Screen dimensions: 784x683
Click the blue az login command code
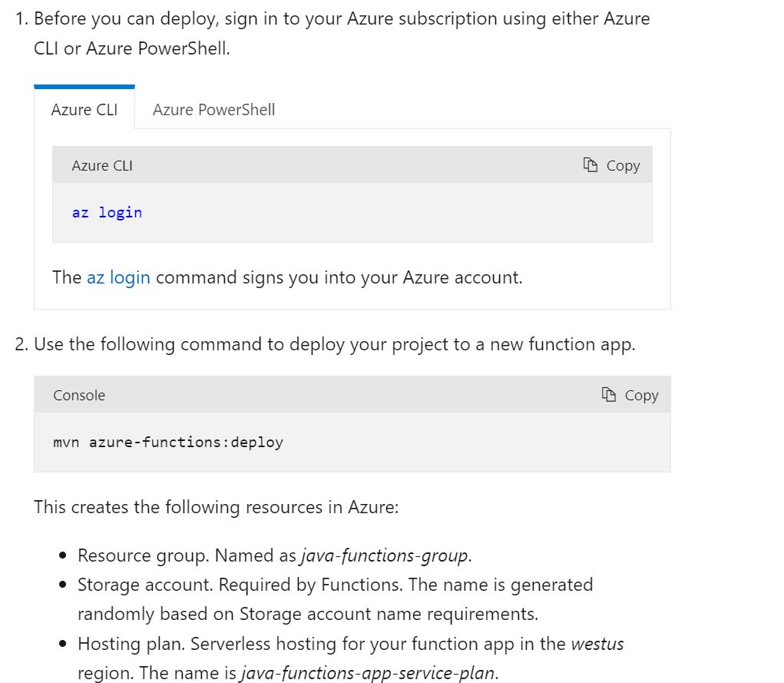coord(107,213)
